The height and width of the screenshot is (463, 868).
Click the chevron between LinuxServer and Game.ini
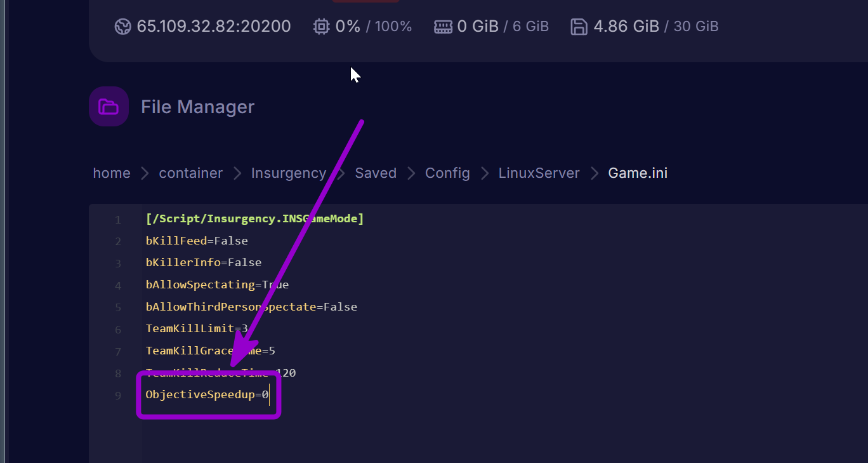(595, 173)
